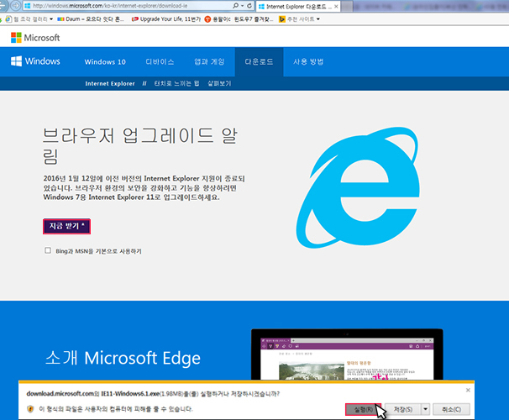Click the red icon for '몽말이c' favorite

point(207,19)
